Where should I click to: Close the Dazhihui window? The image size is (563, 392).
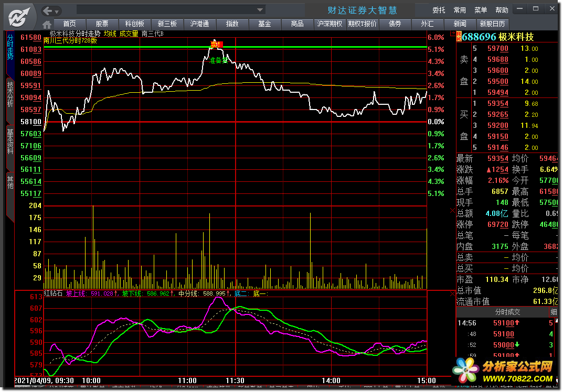pos(552,8)
